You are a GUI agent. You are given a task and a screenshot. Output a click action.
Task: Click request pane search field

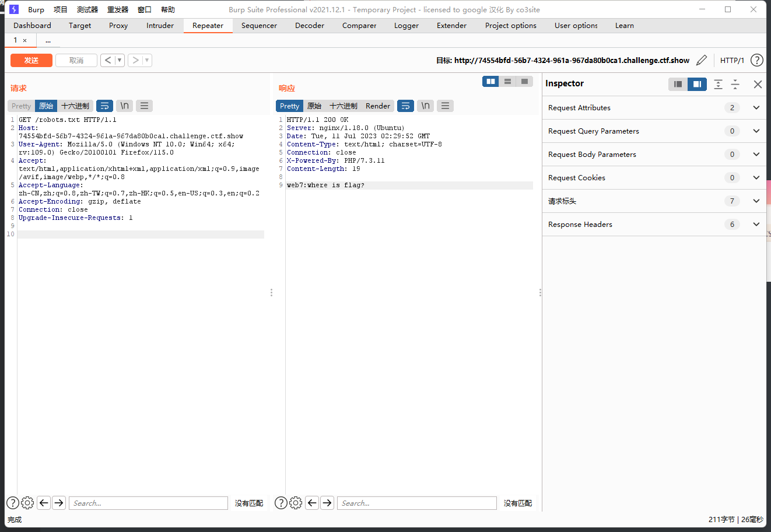148,503
